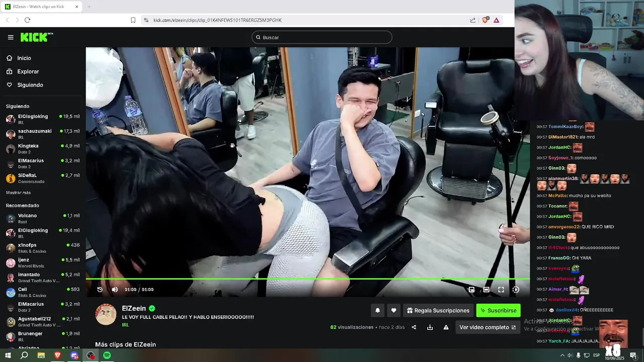Viewport: 644px width, 362px height.
Task: Open Windows Start menu
Action: [x=8, y=355]
